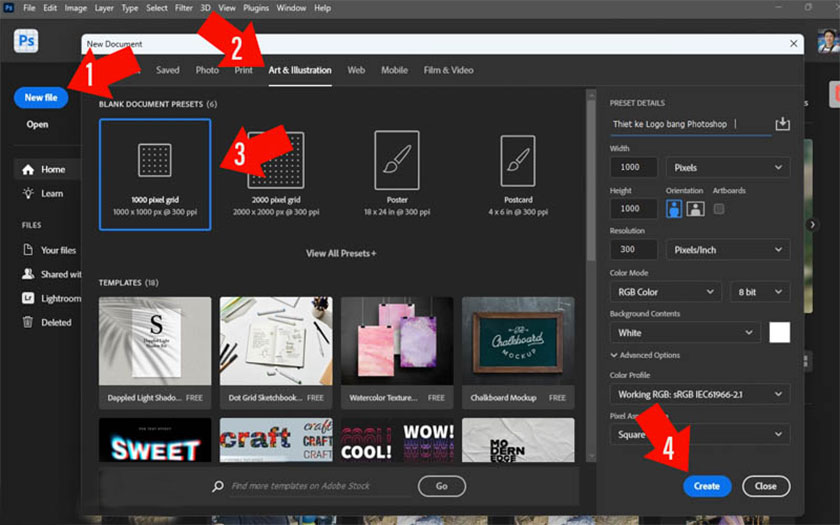Expand View All Presets
The height and width of the screenshot is (525, 840).
coord(341,253)
